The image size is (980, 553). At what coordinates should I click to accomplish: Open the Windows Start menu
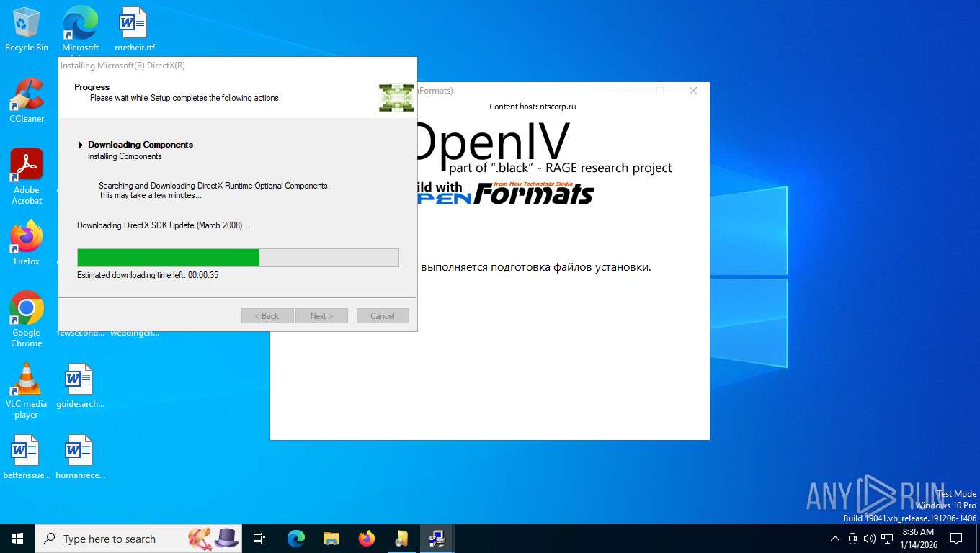17,539
